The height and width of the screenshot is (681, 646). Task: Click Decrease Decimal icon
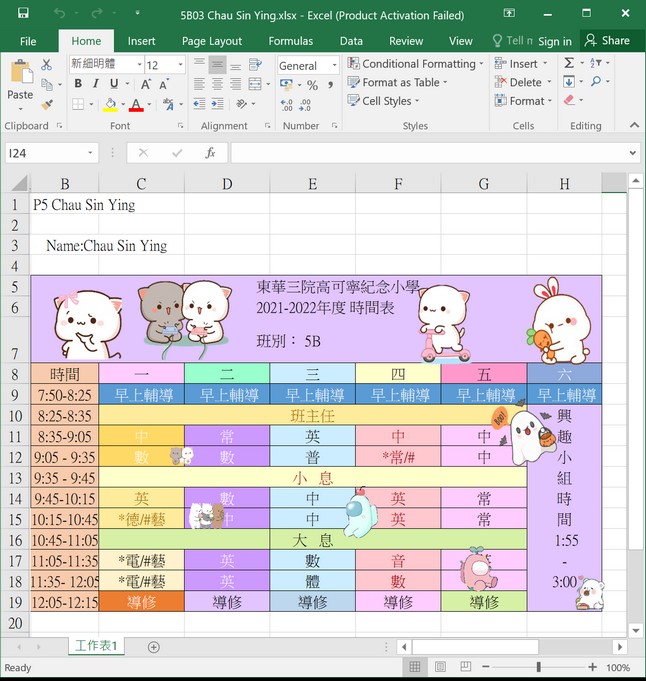(x=305, y=105)
